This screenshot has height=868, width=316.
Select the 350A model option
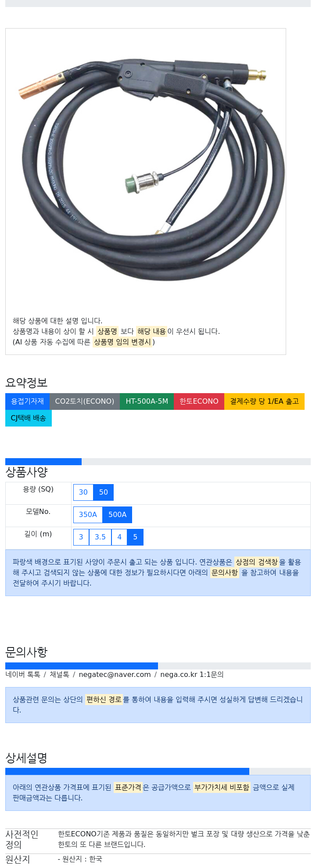(88, 514)
